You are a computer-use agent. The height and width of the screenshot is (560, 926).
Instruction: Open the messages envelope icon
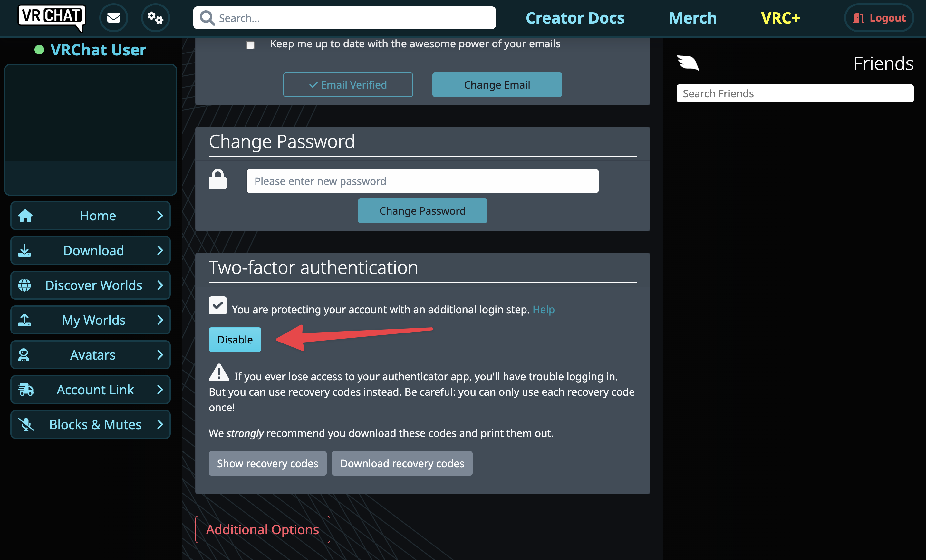[113, 18]
